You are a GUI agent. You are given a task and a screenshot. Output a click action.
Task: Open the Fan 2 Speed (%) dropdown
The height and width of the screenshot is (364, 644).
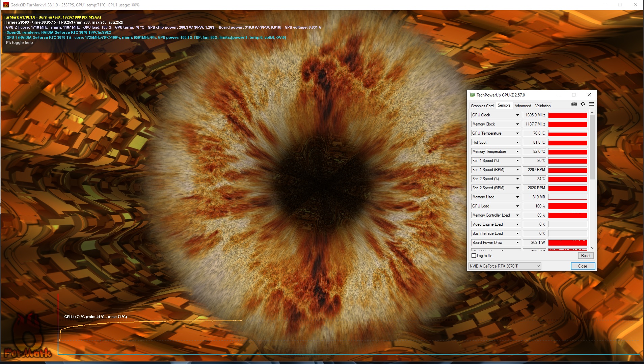coord(517,179)
